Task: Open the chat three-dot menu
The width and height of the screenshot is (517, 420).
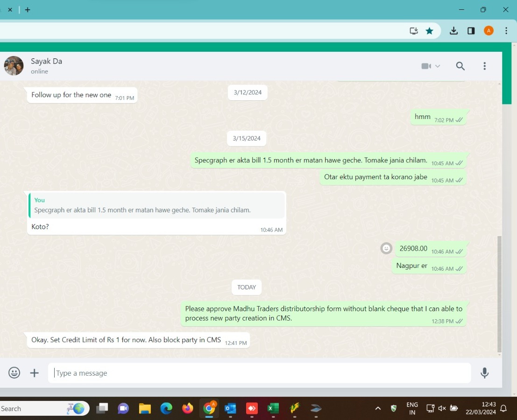Action: tap(484, 66)
